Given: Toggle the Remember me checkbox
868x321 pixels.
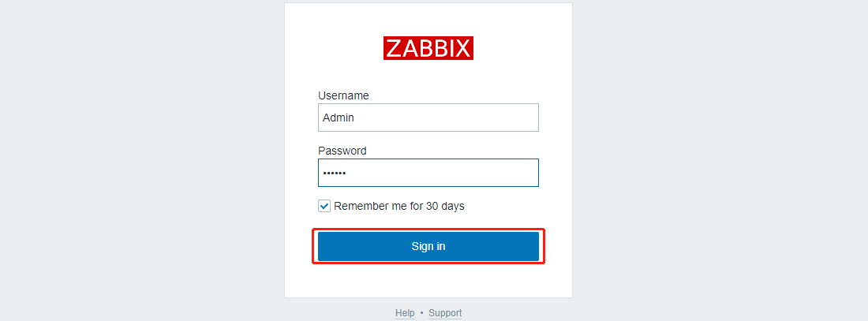Looking at the screenshot, I should pos(324,206).
